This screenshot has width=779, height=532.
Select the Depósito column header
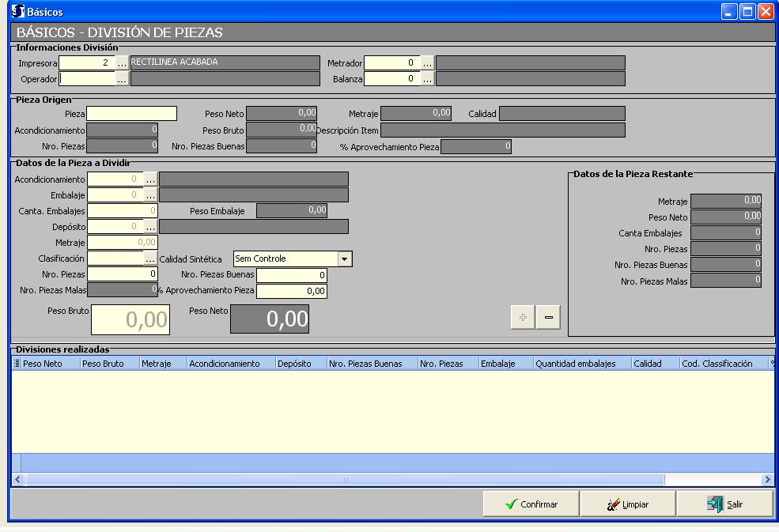(293, 364)
